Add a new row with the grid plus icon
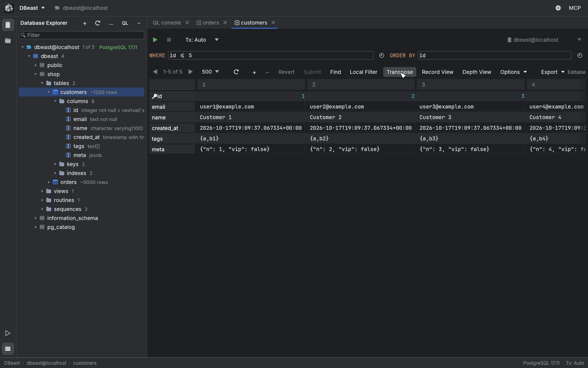The width and height of the screenshot is (588, 368). (x=254, y=72)
